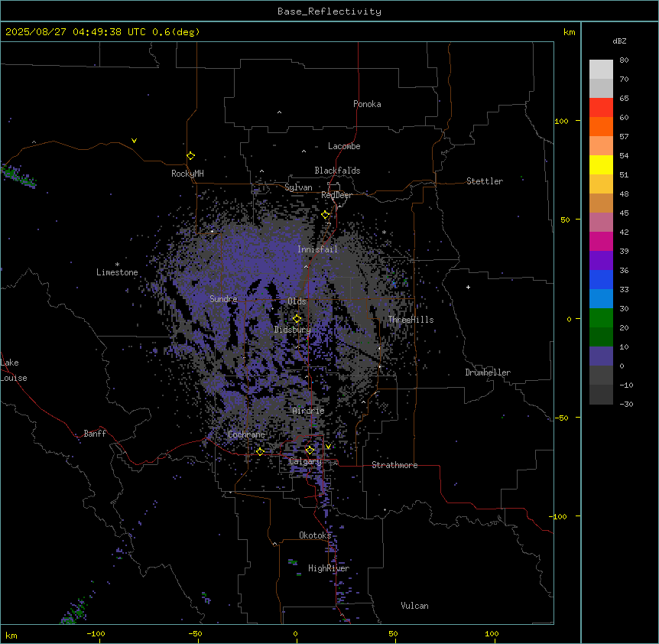
Task: Click the Olds town label
Action: point(297,301)
